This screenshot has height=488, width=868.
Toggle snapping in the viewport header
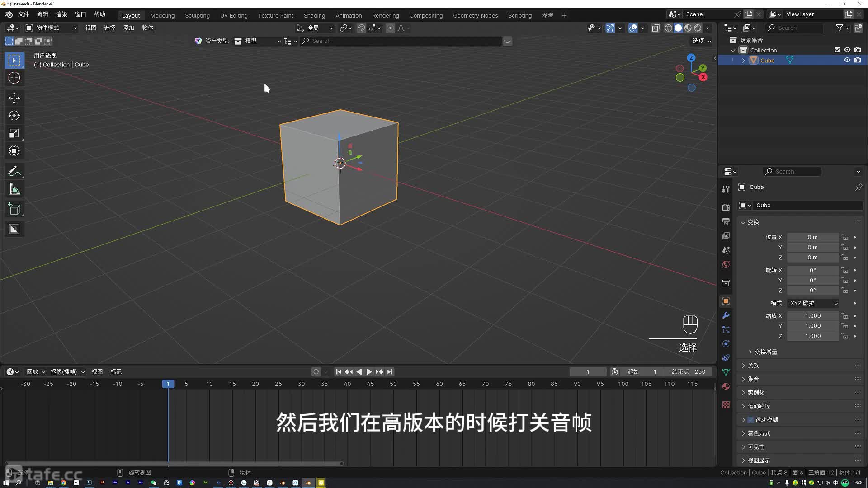pyautogui.click(x=361, y=28)
